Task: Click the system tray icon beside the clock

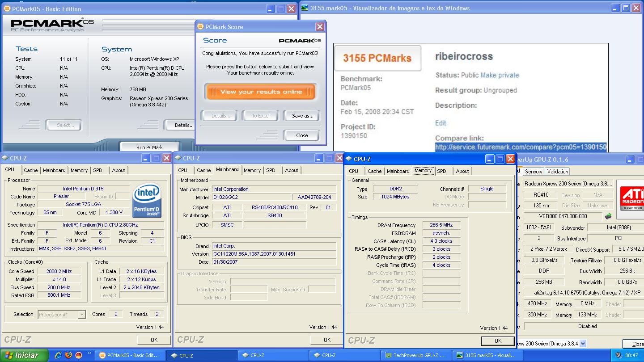Action: point(619,355)
